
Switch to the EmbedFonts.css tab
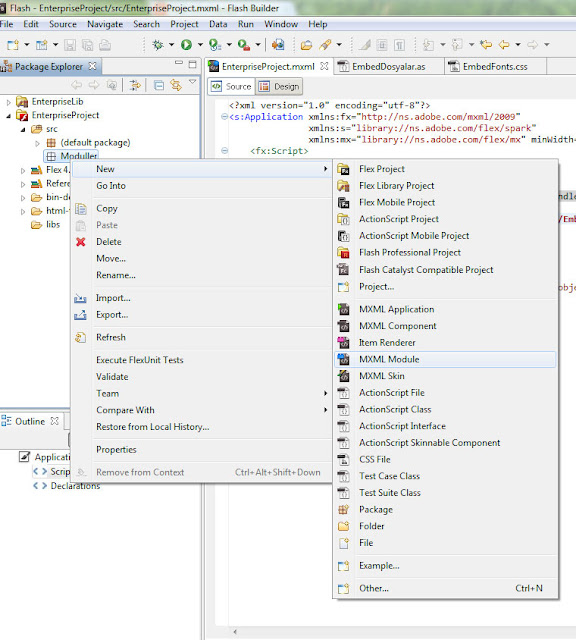(495, 67)
